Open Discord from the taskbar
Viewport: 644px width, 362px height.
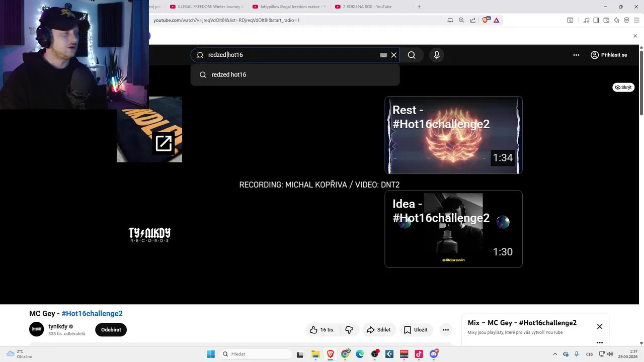tap(434, 354)
